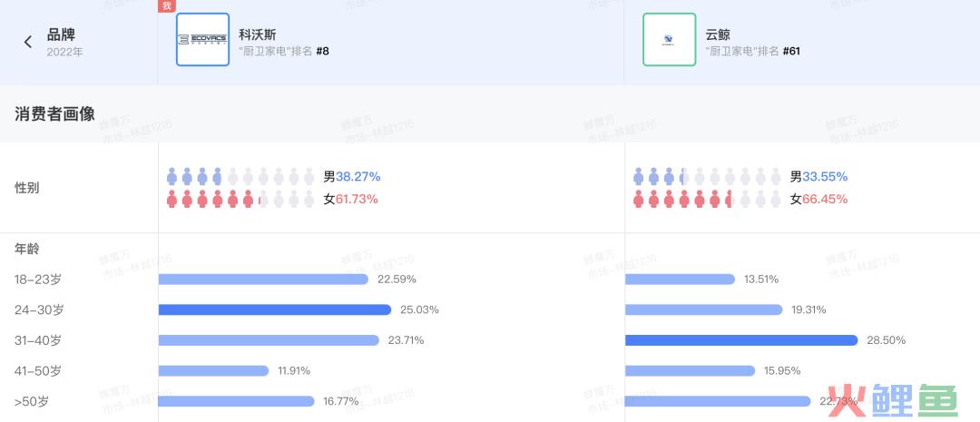Click 科沃斯 highlighted 24-30岁 bar
Screen dimensions: 980x422
[274, 310]
